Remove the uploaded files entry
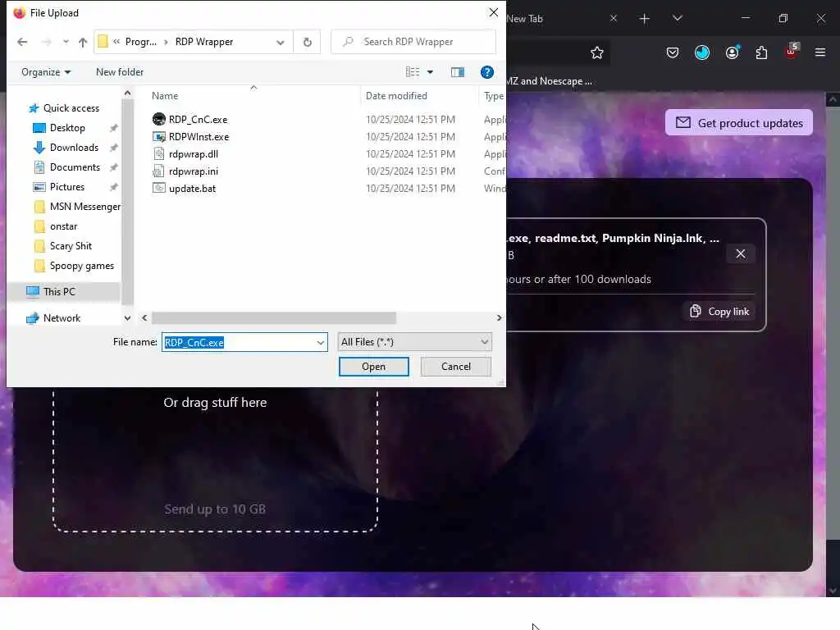Viewport: 840px width, 630px height. (x=741, y=254)
